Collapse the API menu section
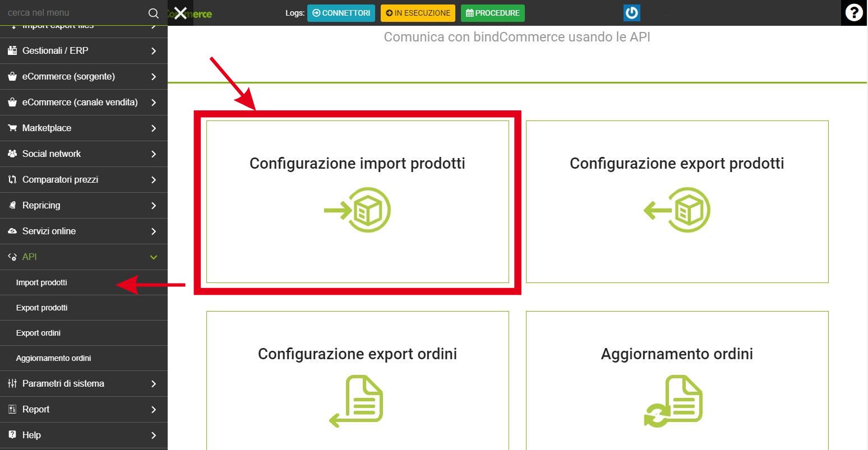This screenshot has width=868, height=450. pos(153,257)
